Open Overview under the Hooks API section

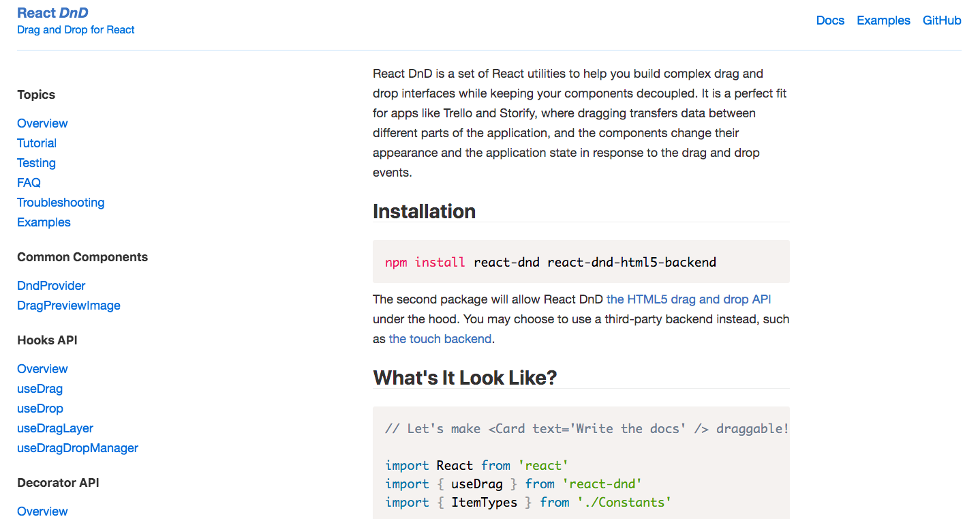click(x=42, y=369)
